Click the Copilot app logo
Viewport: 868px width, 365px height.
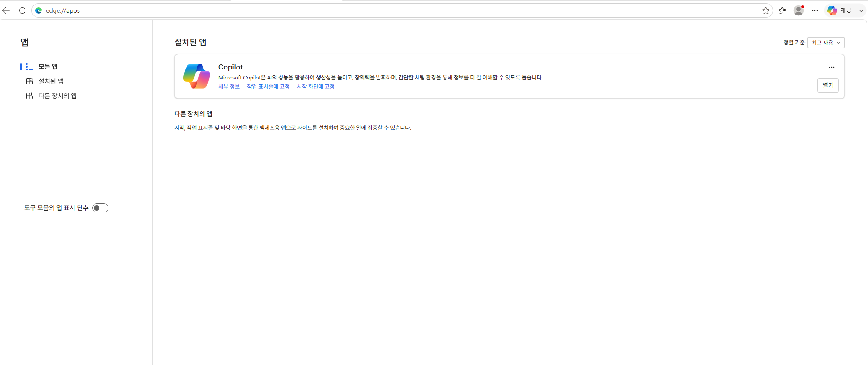tap(197, 76)
